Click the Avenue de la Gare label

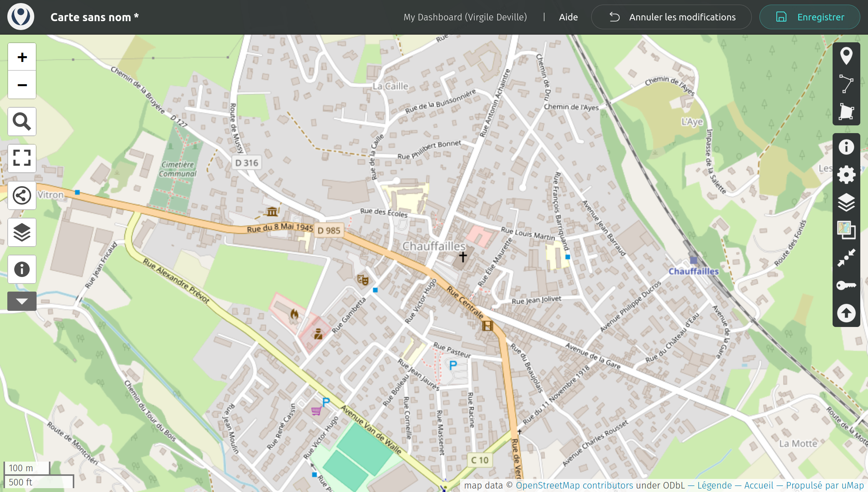click(593, 356)
